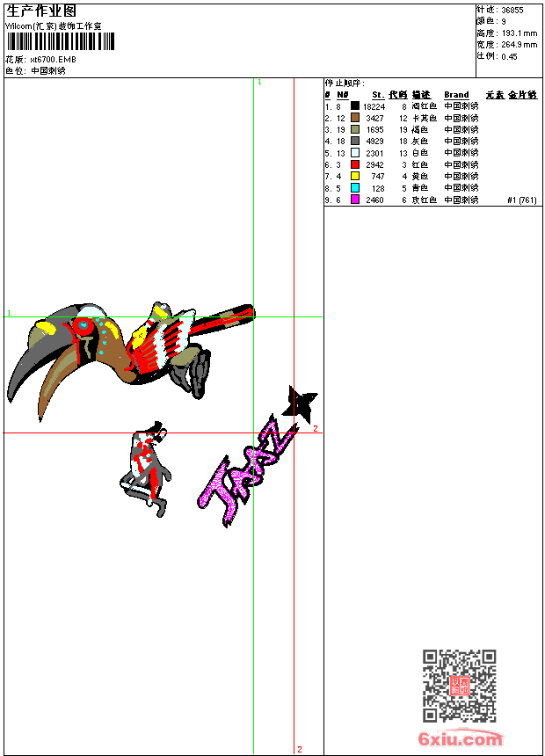
Task: Click the '代码' column header
Action: (398, 95)
